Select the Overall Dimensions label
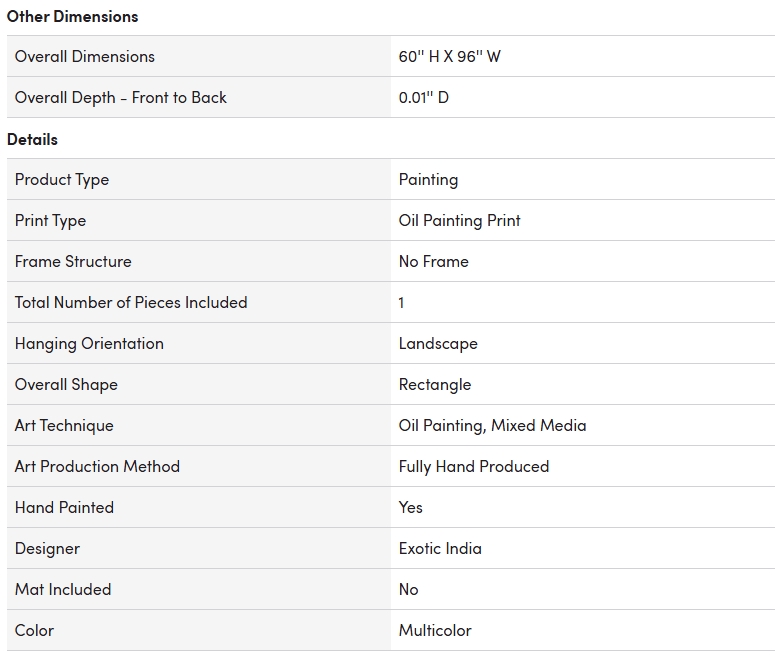784x662 pixels. [85, 57]
